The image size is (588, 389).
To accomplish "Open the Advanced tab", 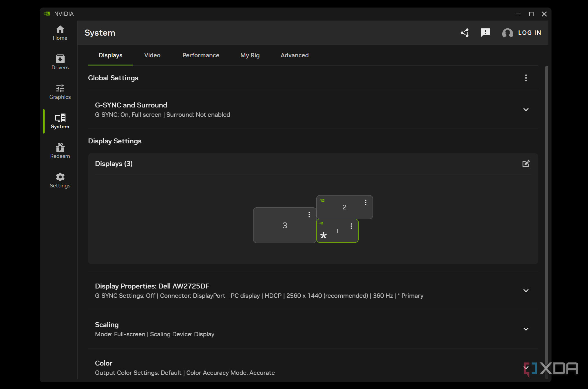I will (295, 55).
